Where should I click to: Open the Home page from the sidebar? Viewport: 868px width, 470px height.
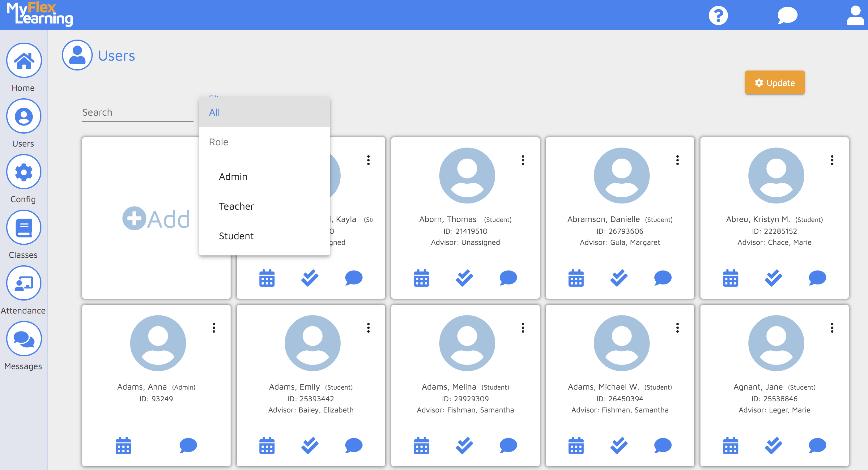pyautogui.click(x=23, y=61)
